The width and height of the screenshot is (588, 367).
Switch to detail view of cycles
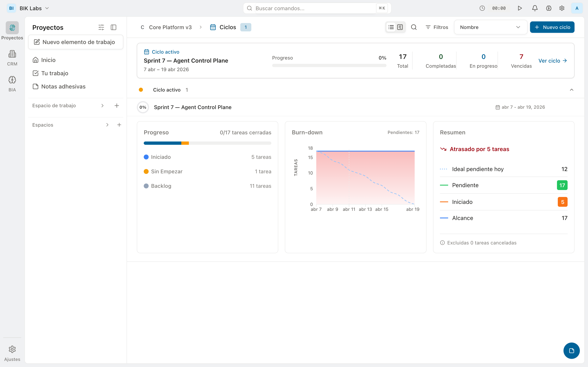point(400,27)
